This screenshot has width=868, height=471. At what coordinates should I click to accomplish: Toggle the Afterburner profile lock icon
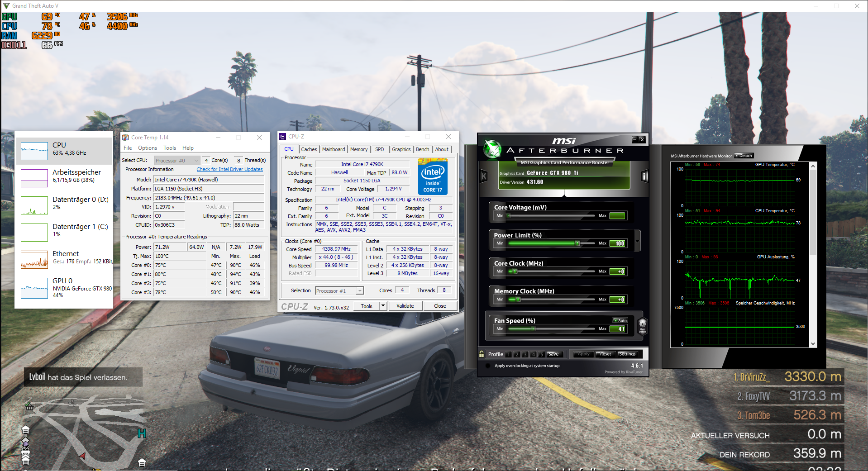coord(482,354)
